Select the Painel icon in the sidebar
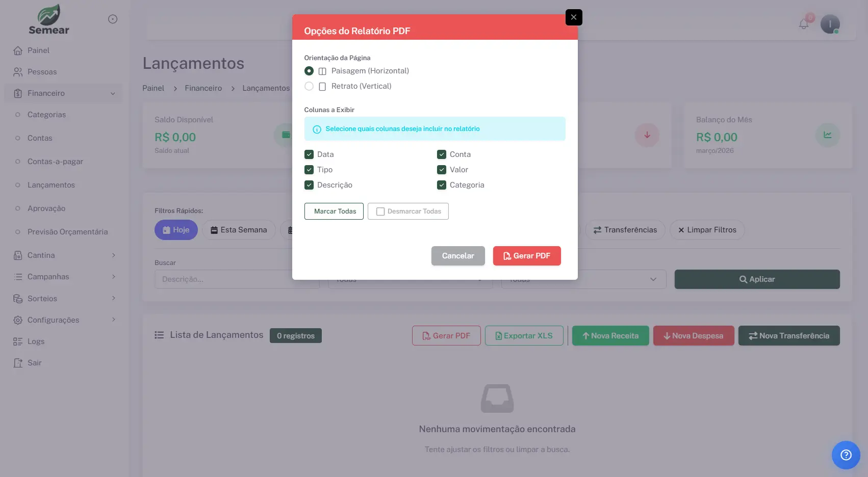 point(17,50)
